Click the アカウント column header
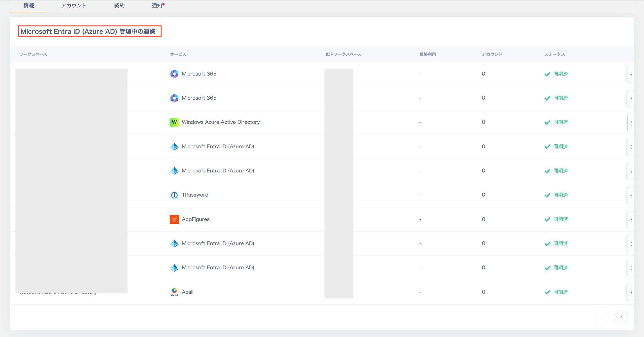This screenshot has width=644, height=337. 492,54
